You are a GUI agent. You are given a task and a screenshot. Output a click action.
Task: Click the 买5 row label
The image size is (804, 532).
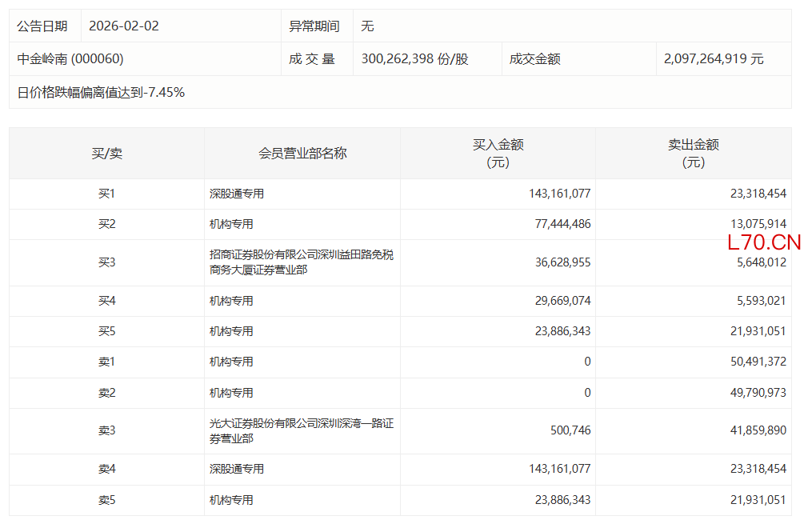(x=106, y=331)
